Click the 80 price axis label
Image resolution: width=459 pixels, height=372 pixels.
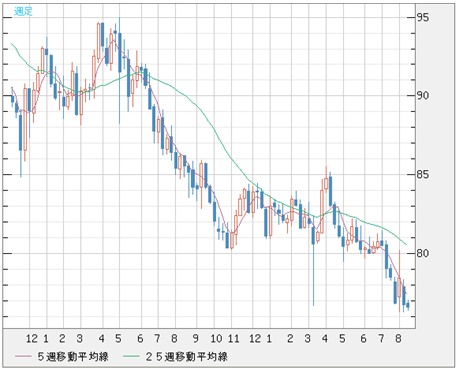[x=423, y=253]
